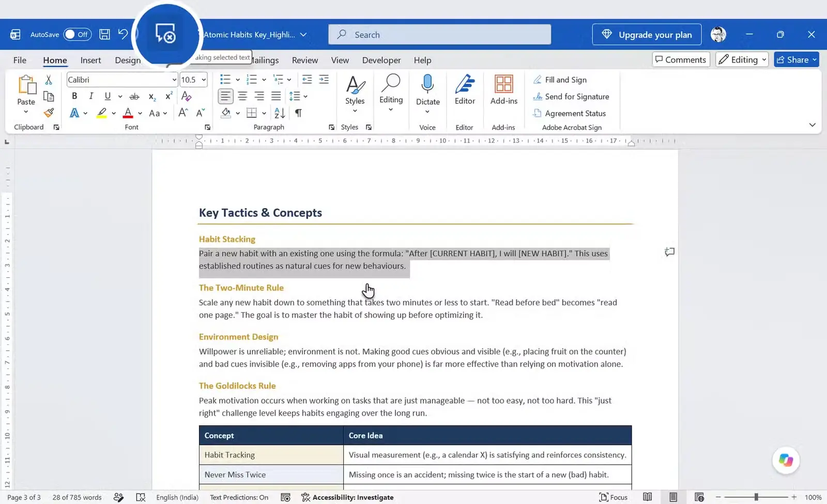The width and height of the screenshot is (827, 504).
Task: Expand the Paste options arrow
Action: pyautogui.click(x=26, y=112)
